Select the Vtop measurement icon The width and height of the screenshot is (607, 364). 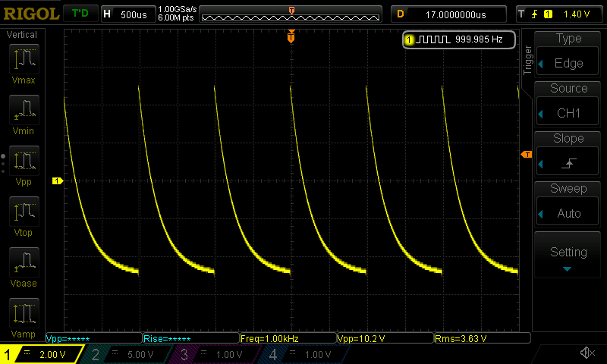24,212
